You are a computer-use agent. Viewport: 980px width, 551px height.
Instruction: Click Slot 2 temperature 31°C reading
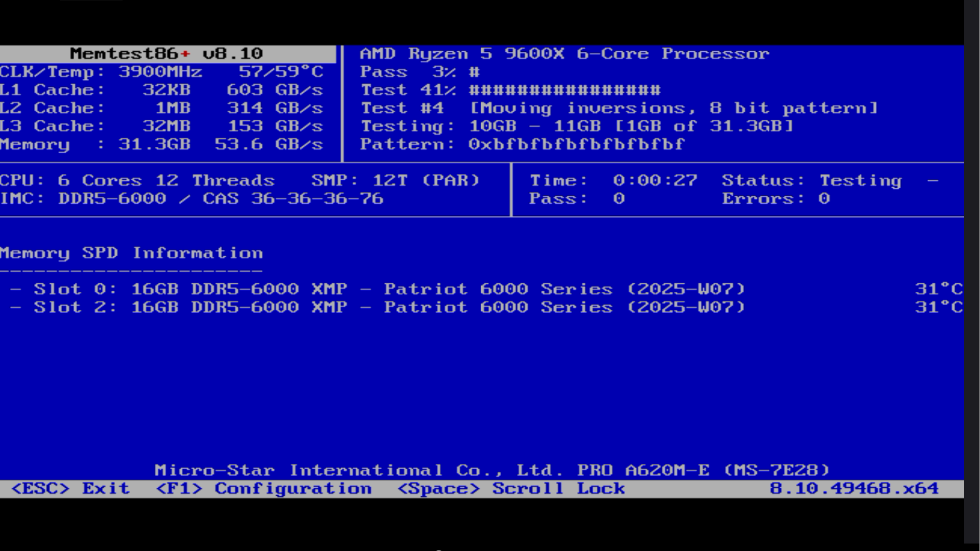(x=939, y=307)
